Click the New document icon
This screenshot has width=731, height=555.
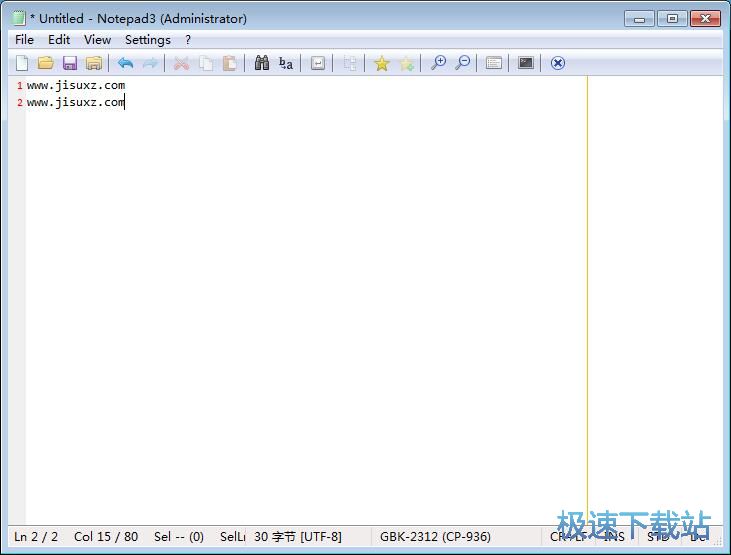point(22,63)
